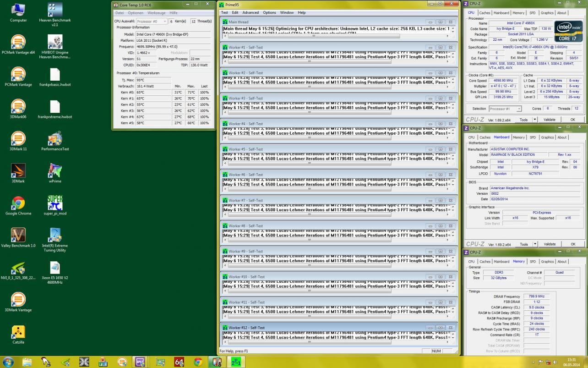This screenshot has height=368, width=588.
Task: Select the frankprxtreme.hwbot file icon
Action: pos(54,109)
